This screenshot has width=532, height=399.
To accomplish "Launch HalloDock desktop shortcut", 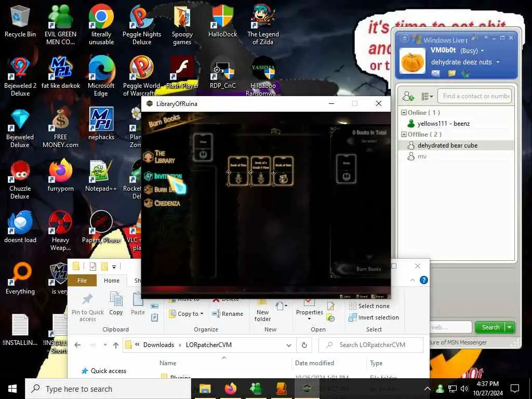I will point(222,21).
